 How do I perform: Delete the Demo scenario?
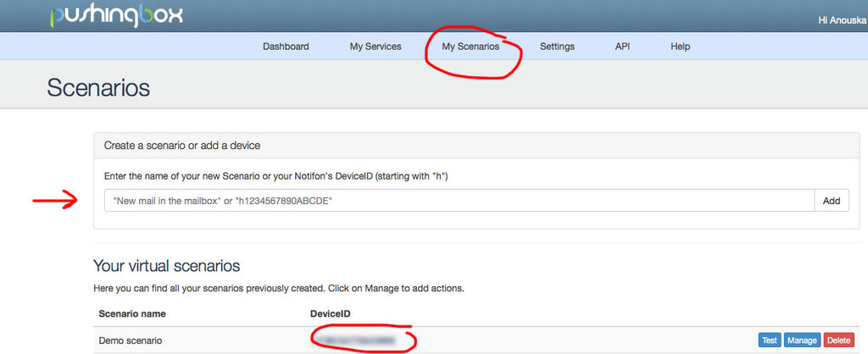pos(838,340)
